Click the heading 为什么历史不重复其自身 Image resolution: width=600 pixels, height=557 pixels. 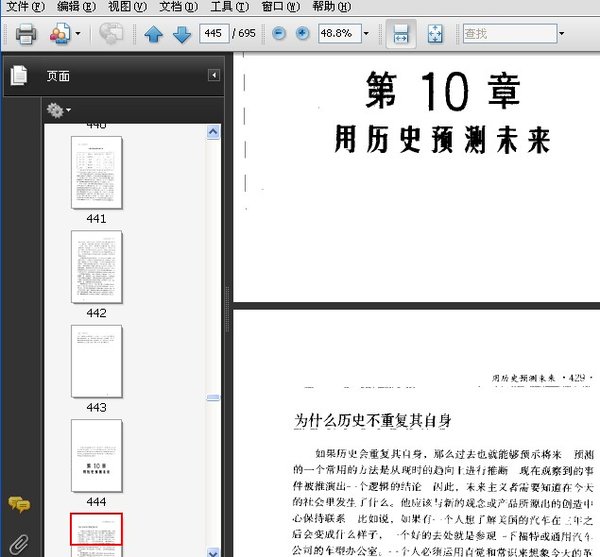[x=373, y=421]
